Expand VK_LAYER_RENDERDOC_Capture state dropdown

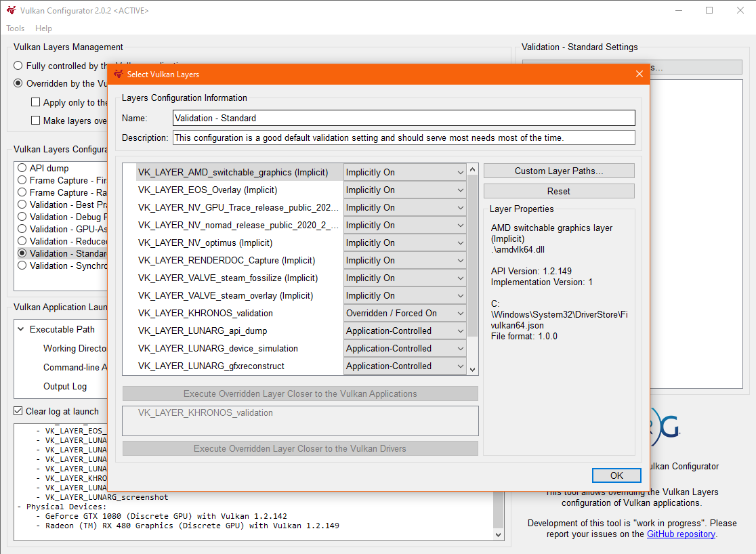point(404,260)
